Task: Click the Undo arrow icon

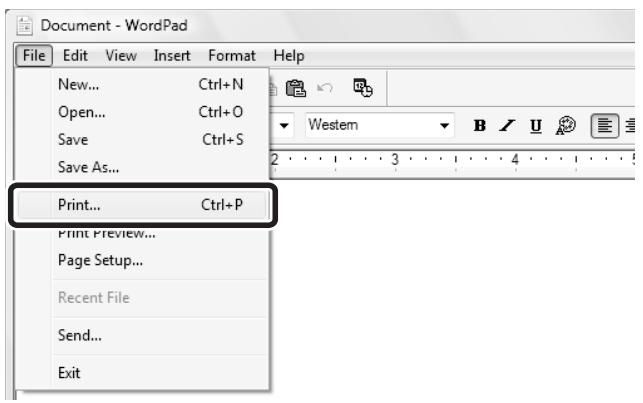Action: point(325,88)
